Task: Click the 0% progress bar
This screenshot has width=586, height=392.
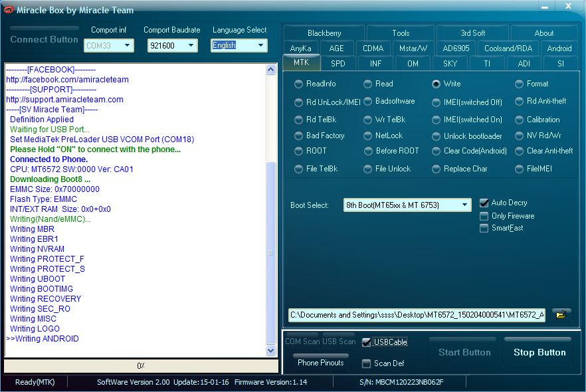Action: coord(141,366)
